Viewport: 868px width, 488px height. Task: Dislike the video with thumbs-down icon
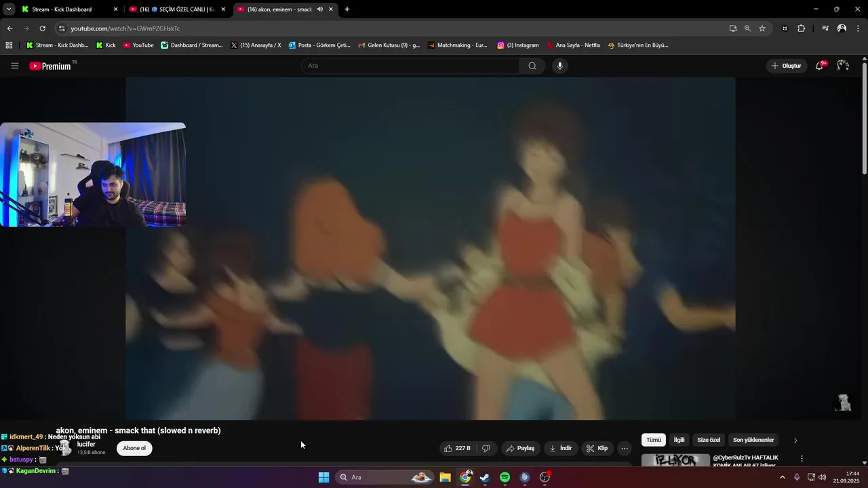(486, 448)
